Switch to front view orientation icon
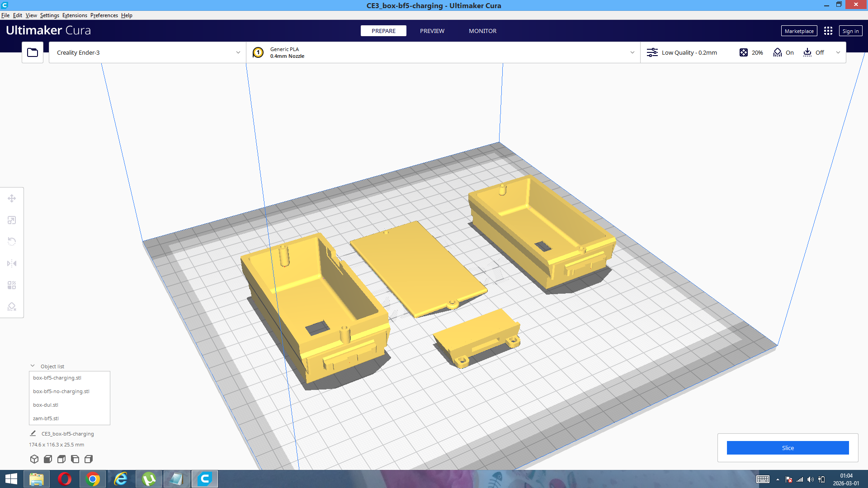Screen dimensions: 868x488 point(48,459)
